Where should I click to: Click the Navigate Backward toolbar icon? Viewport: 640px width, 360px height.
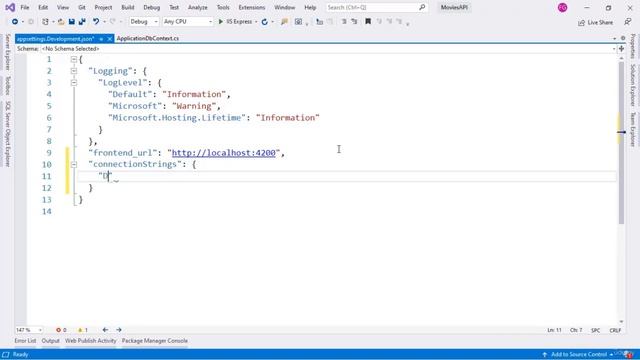15,22
